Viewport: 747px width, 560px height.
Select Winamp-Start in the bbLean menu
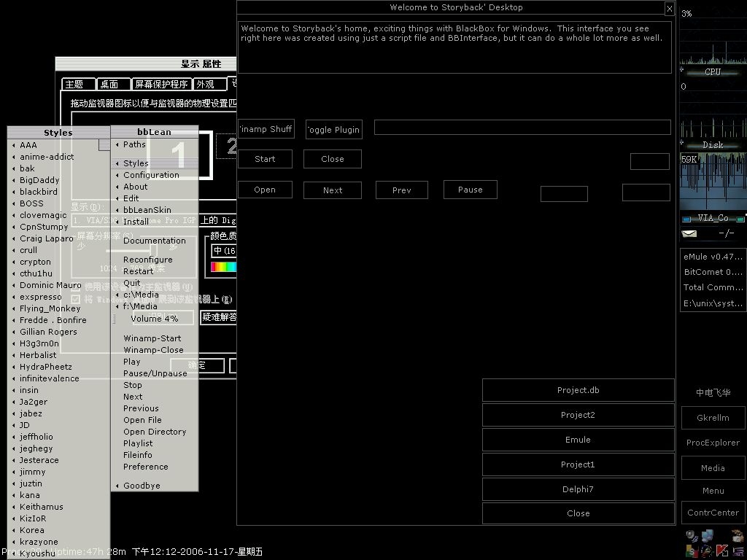pyautogui.click(x=155, y=338)
